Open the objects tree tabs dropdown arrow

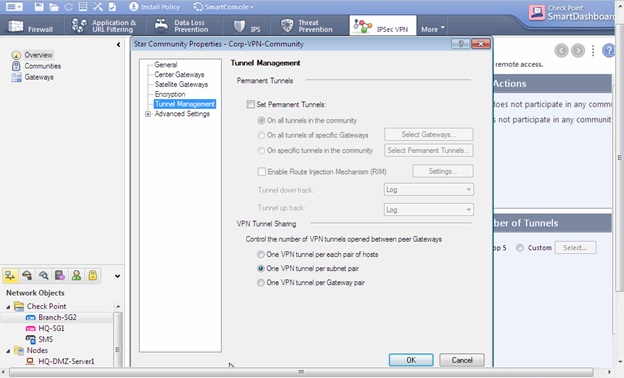[117, 276]
